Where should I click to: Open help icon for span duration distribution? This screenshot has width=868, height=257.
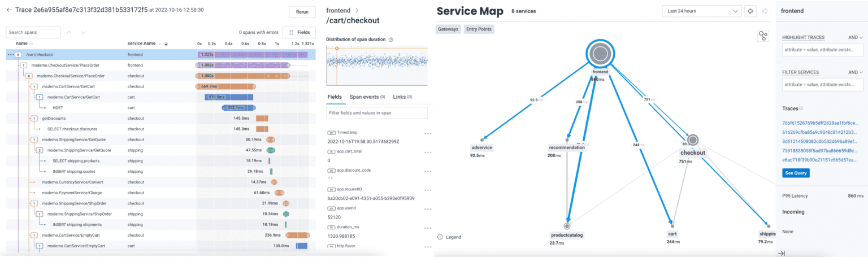pos(391,40)
